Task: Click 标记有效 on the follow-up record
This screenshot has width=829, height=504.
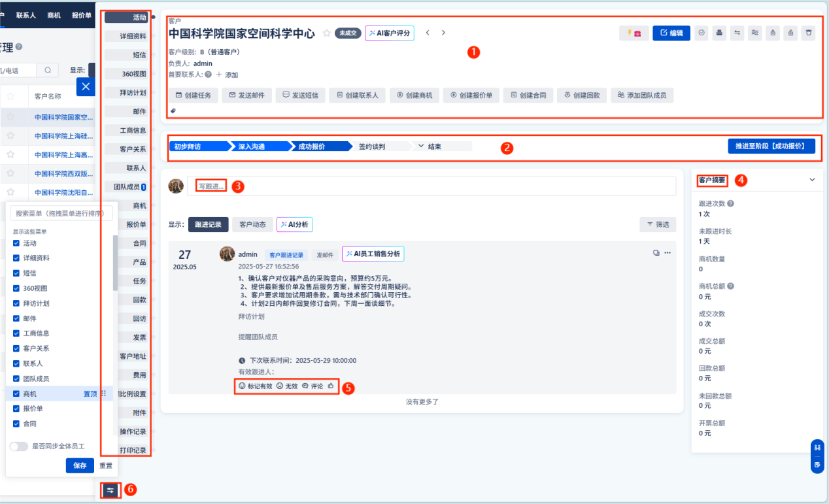Action: point(254,386)
